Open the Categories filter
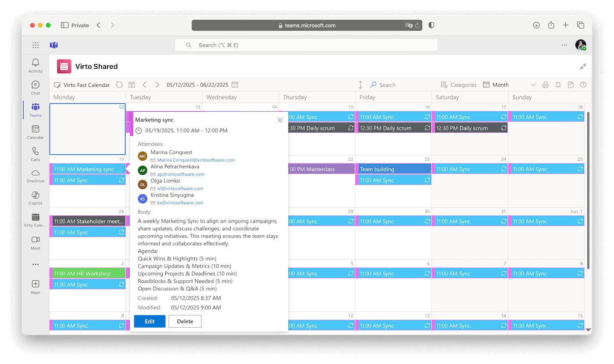Image resolution: width=614 pixels, height=364 pixels. 459,85
